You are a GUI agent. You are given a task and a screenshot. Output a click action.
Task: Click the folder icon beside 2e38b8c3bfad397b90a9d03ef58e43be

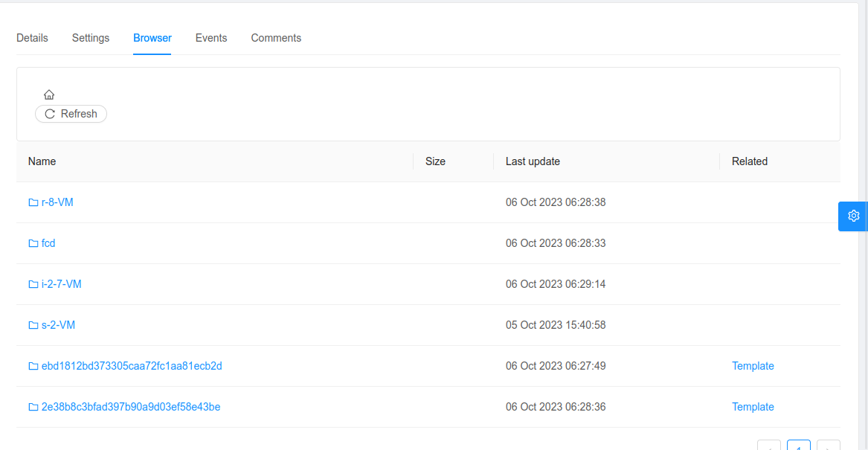pos(33,406)
